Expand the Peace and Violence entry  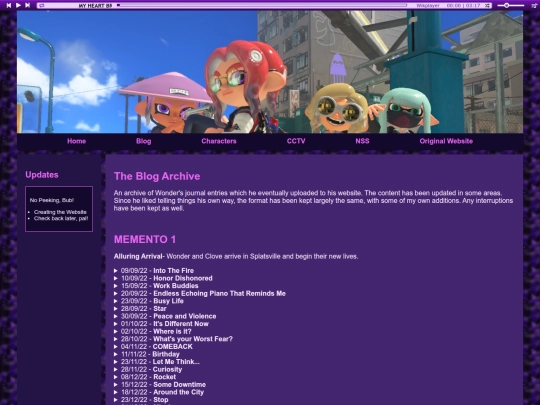(165, 316)
